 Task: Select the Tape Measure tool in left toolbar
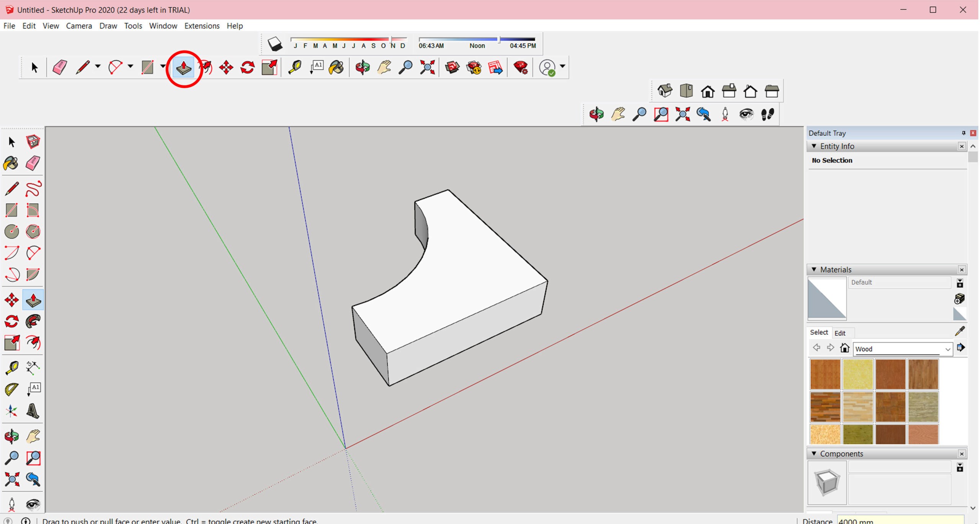tap(11, 368)
